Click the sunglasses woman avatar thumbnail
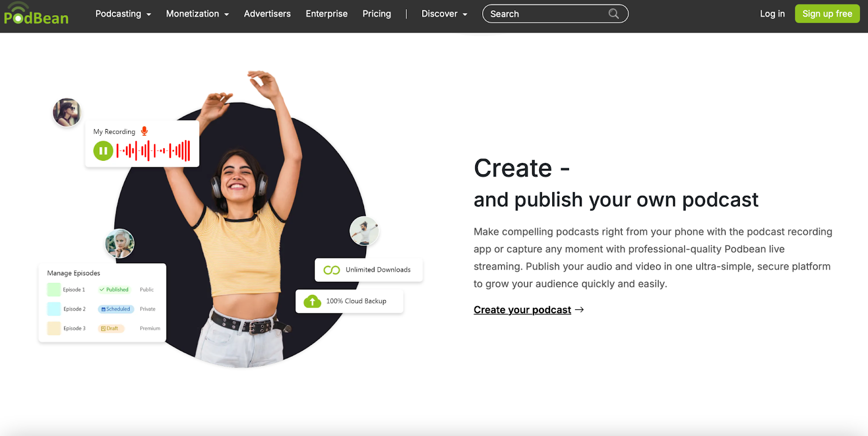 coord(67,112)
